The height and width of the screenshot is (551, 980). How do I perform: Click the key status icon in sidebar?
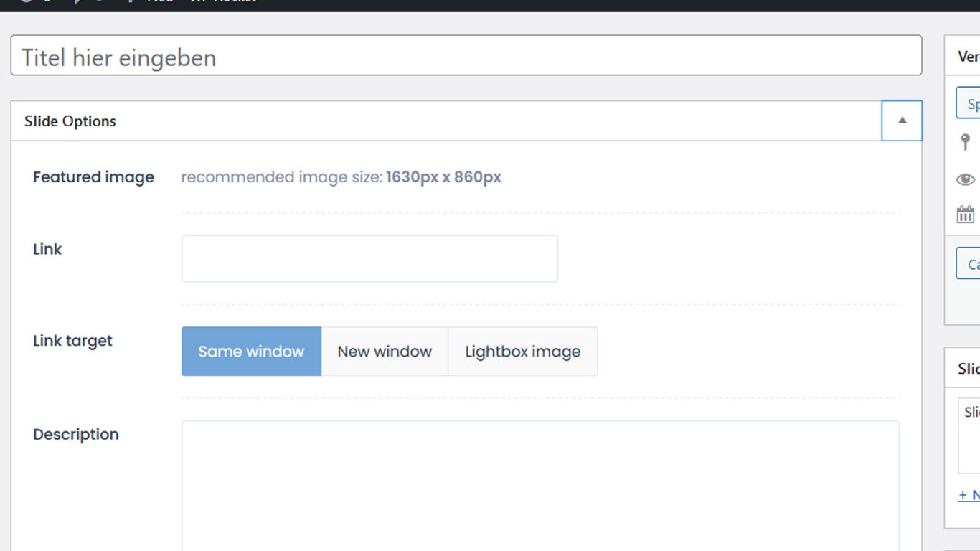(x=966, y=142)
